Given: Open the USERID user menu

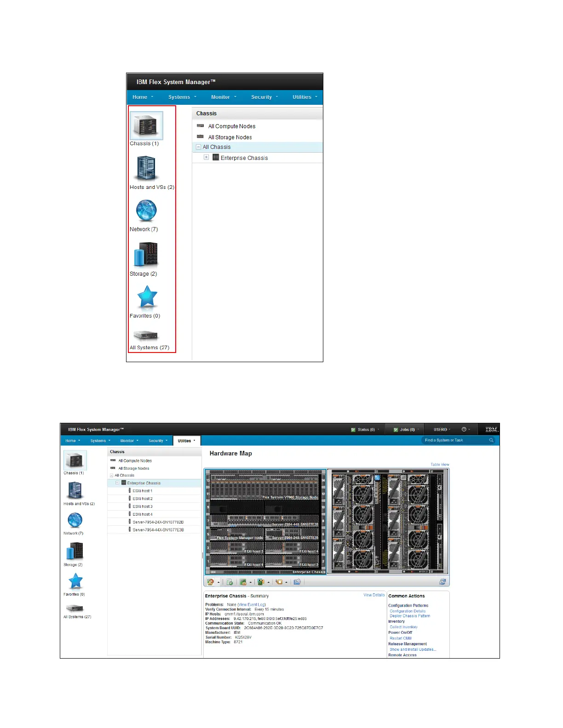Looking at the screenshot, I should point(442,430).
